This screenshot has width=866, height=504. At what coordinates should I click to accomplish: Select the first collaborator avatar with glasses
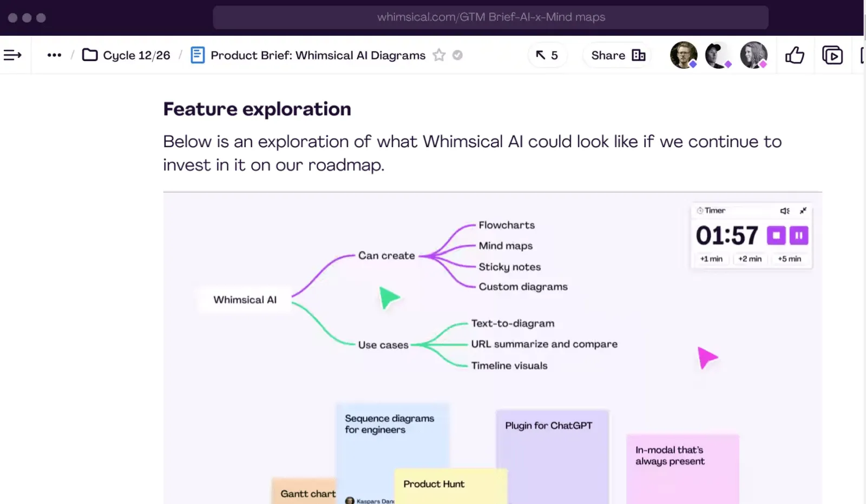(x=684, y=55)
